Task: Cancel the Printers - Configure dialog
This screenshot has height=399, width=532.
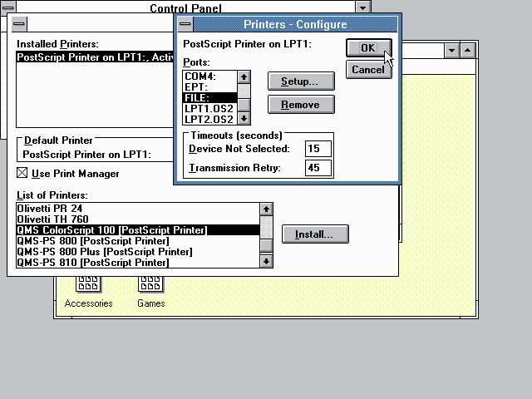Action: [369, 70]
